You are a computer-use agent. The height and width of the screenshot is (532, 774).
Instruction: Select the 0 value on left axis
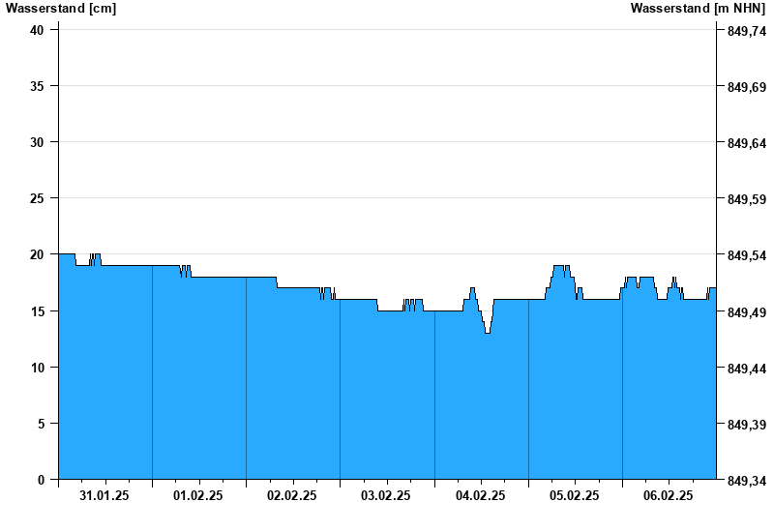pyautogui.click(x=41, y=480)
